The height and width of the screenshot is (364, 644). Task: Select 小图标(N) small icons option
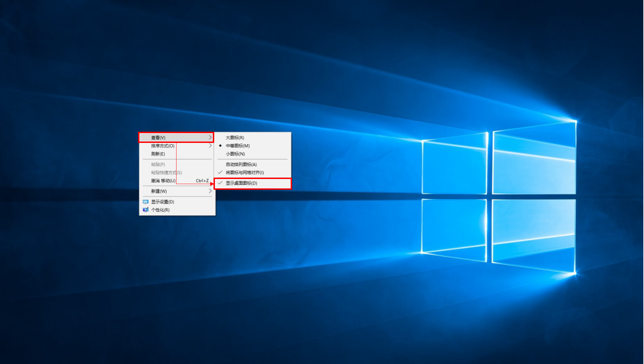pos(253,154)
